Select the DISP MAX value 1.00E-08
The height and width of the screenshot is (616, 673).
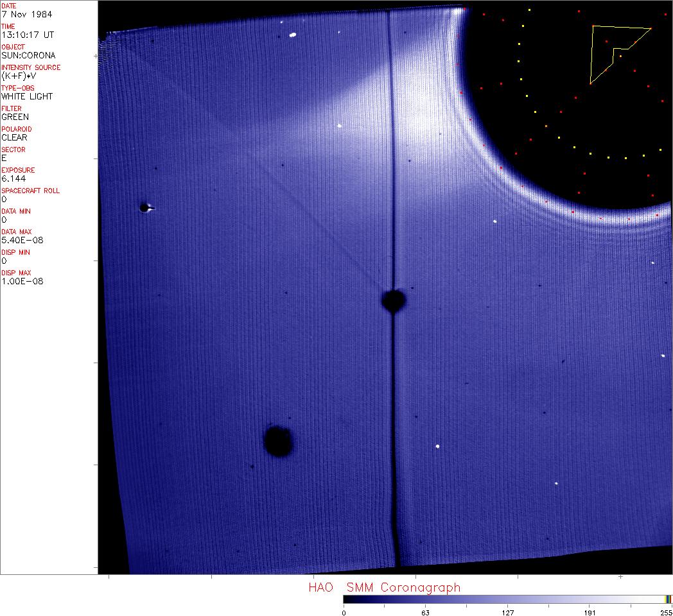point(22,281)
